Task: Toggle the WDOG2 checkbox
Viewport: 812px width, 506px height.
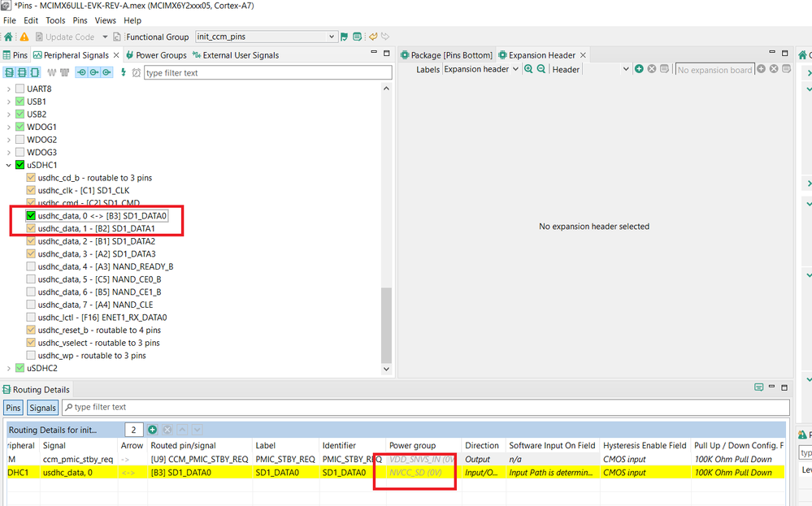Action: (20, 140)
